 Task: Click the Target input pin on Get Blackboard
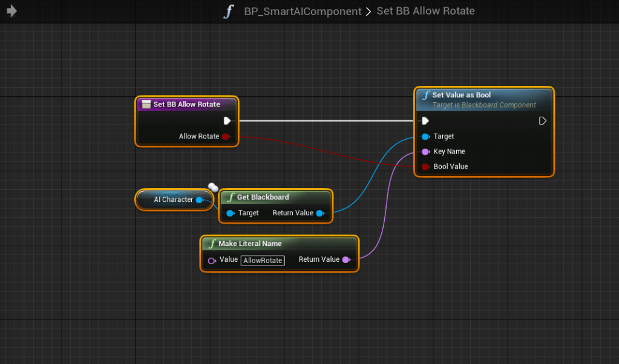tap(230, 213)
